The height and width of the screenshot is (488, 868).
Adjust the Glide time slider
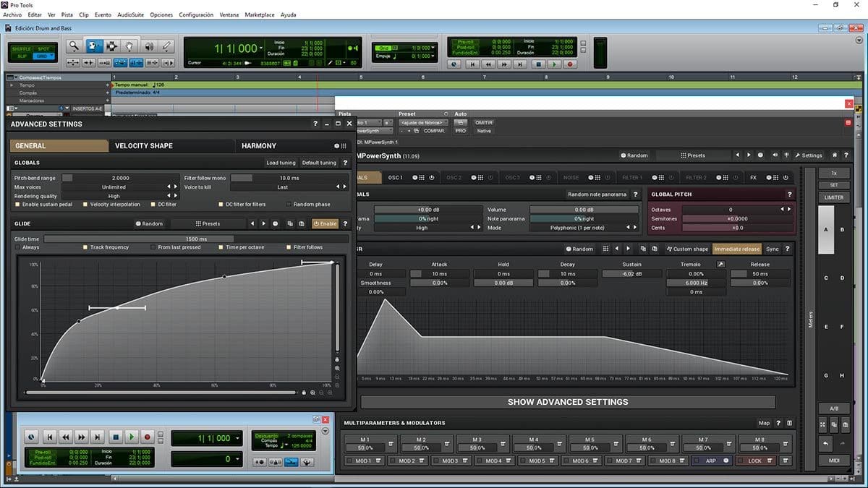(196, 239)
